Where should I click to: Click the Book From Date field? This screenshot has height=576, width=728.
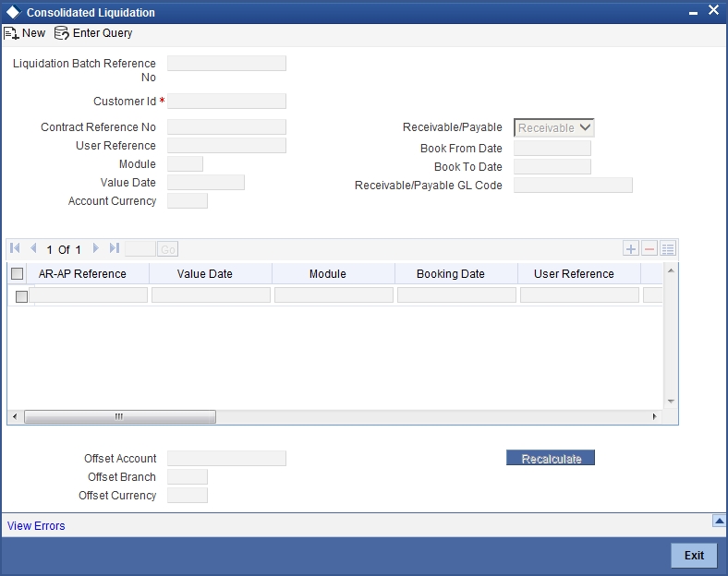coord(552,149)
